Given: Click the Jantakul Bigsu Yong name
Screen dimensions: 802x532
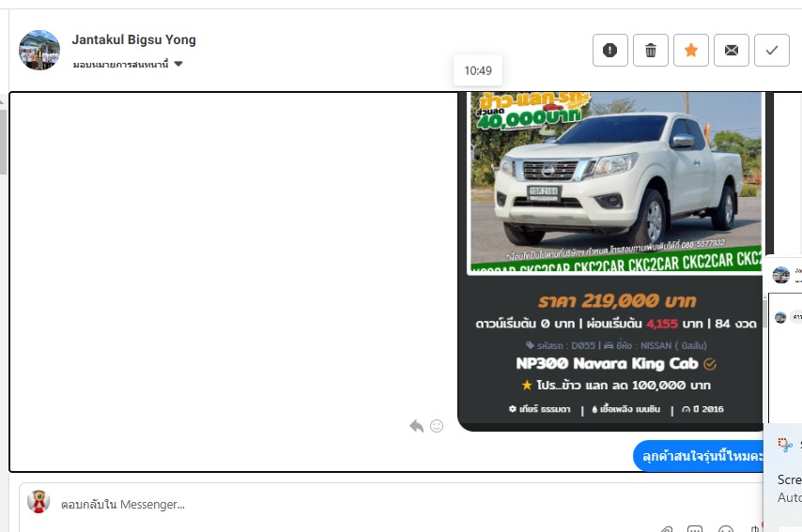Looking at the screenshot, I should point(134,39).
